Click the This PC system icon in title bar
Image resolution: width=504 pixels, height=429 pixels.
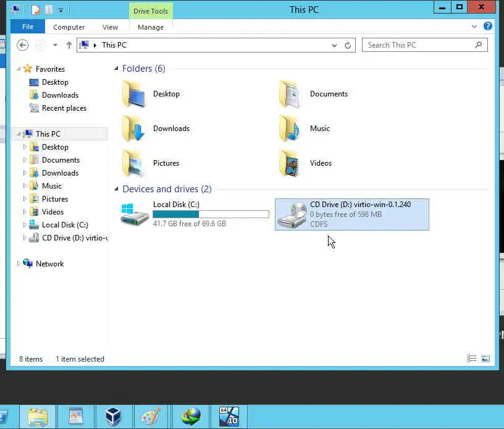tap(15, 9)
